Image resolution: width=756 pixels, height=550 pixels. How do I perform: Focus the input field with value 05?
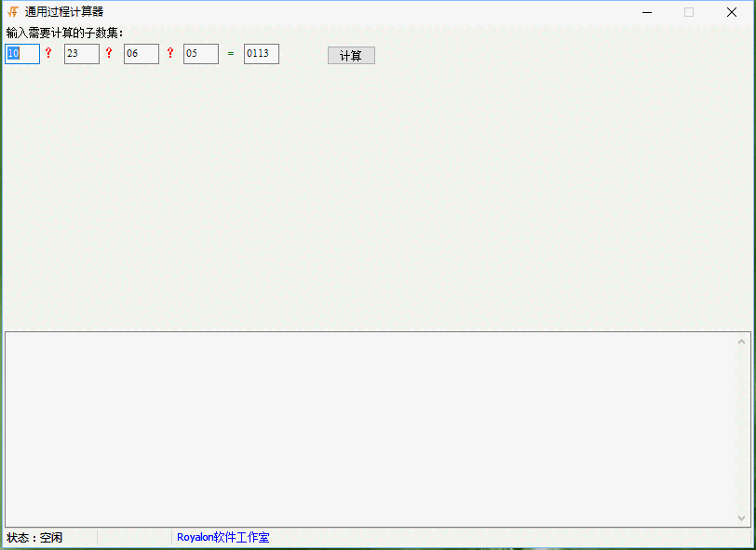coord(200,54)
